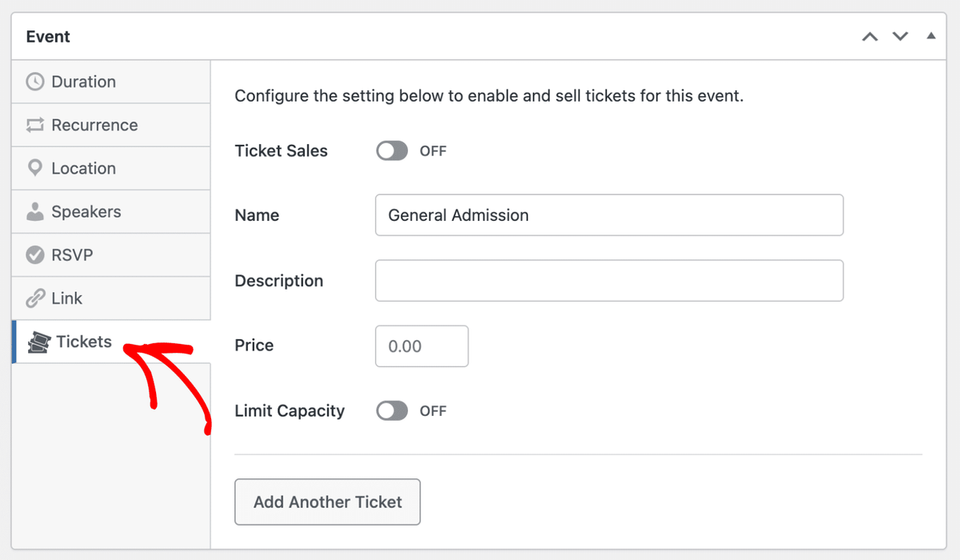Click the Link chain icon
Screen dimensions: 960x560
pos(35,298)
